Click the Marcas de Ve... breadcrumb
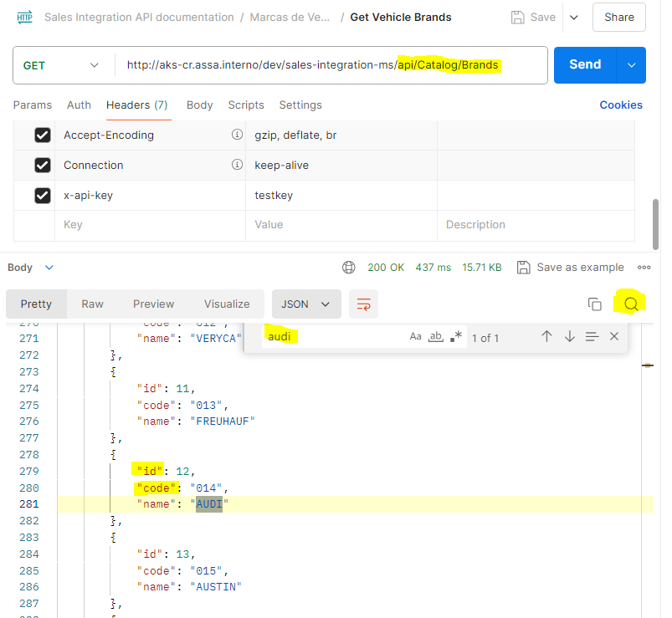672x618 pixels. point(290,18)
